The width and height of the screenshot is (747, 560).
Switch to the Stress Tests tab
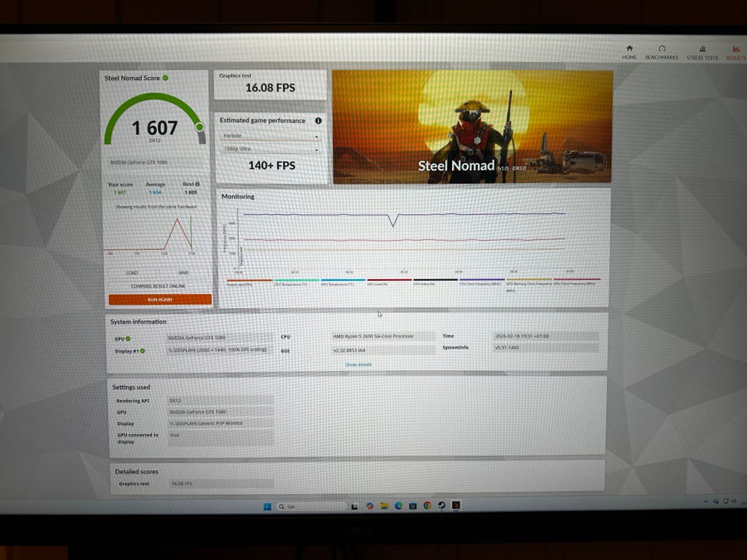click(x=702, y=53)
